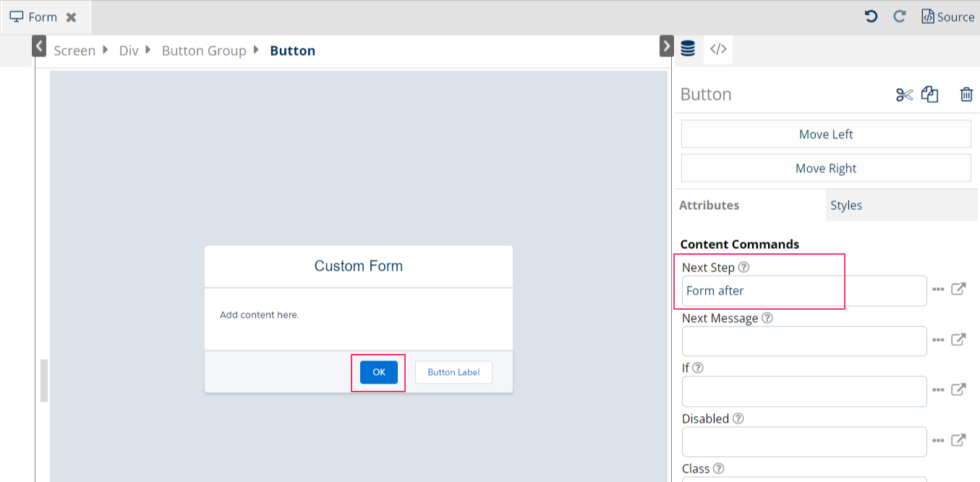Switch to the Styles tab

tap(846, 206)
